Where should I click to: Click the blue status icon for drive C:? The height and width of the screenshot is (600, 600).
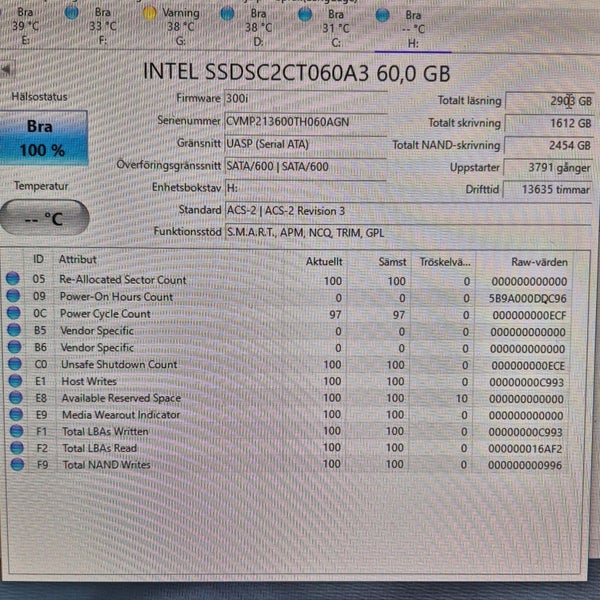pyautogui.click(x=305, y=15)
